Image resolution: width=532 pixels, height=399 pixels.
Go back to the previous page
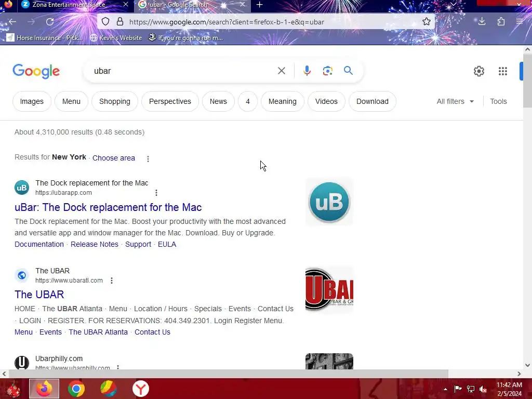(x=12, y=22)
